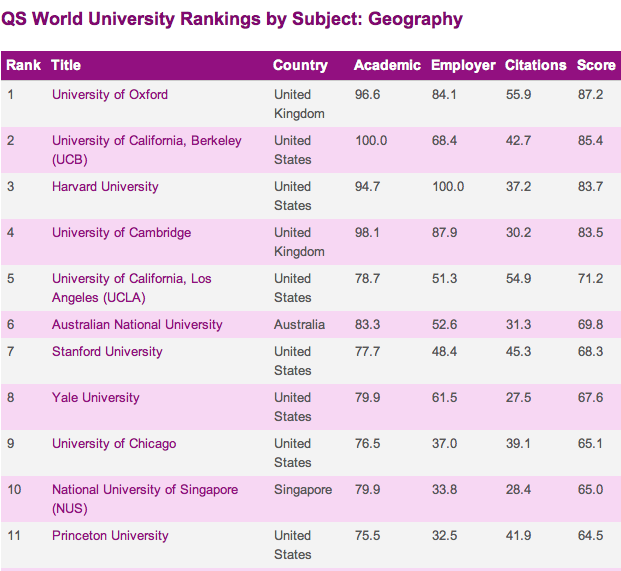Image resolution: width=621 pixels, height=571 pixels.
Task: Open the Yale University link
Action: pyautogui.click(x=95, y=398)
